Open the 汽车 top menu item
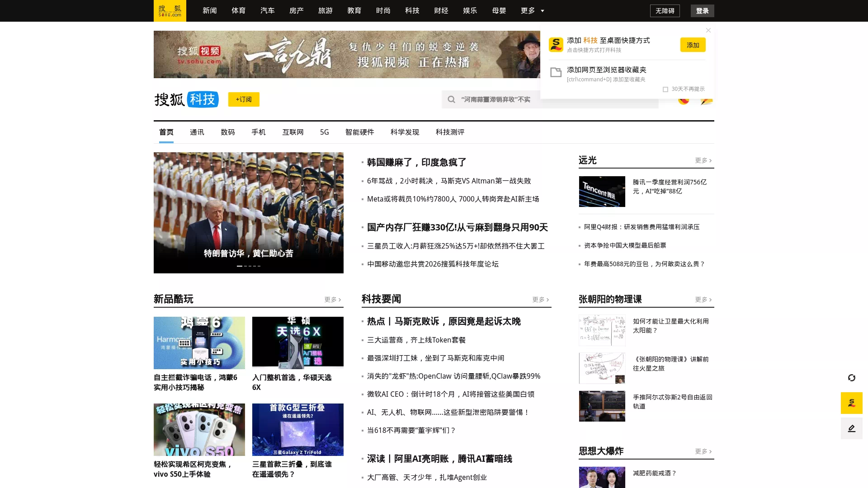Viewport: 868px width, 488px height. click(268, 11)
